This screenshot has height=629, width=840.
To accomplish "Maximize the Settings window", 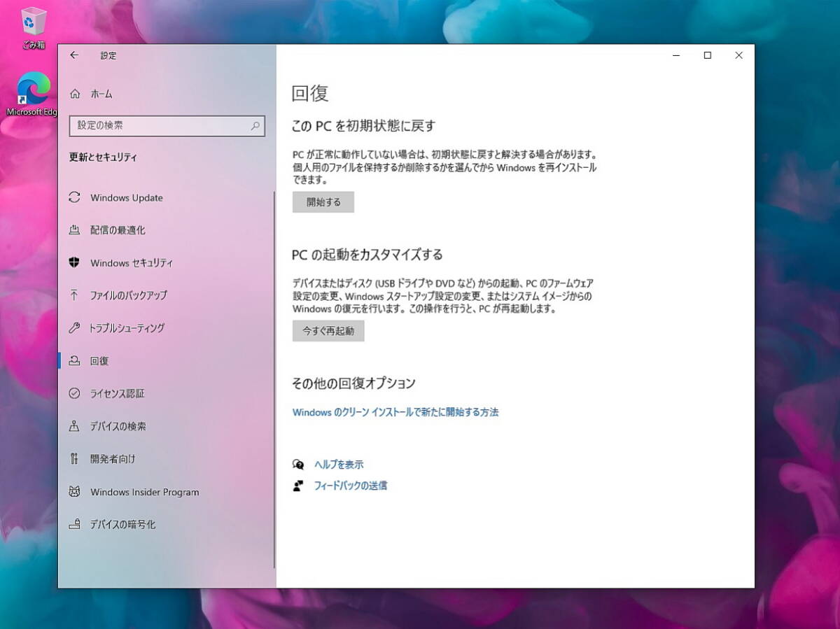I will pos(708,55).
